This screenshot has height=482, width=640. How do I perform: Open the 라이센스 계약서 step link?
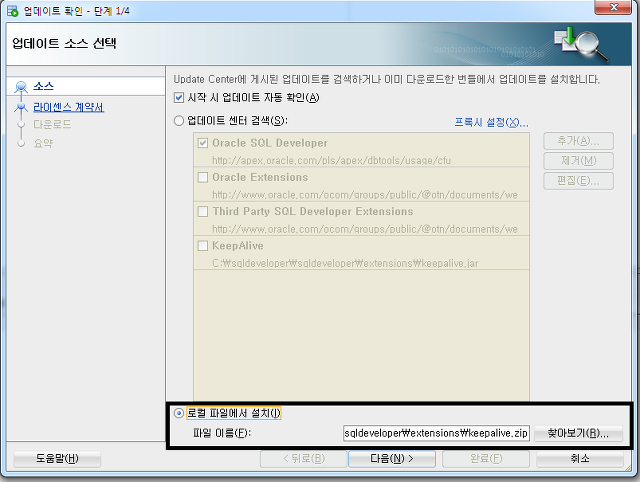[69, 107]
